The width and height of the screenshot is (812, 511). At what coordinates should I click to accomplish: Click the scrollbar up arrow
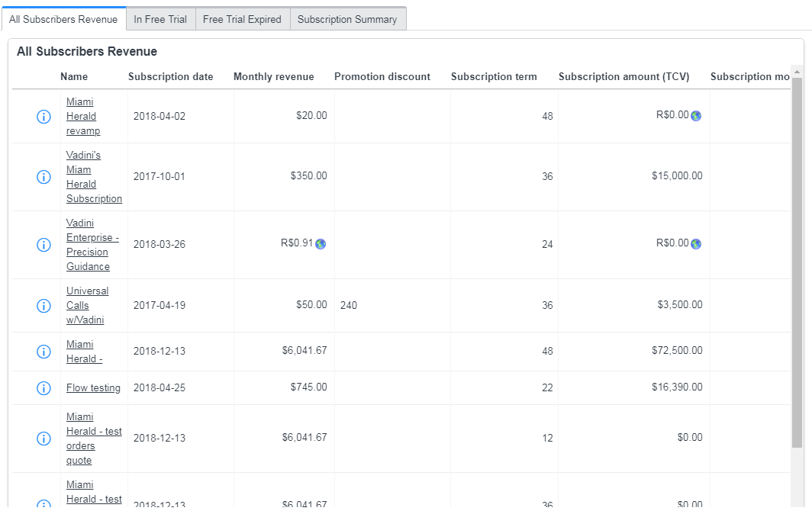click(797, 72)
